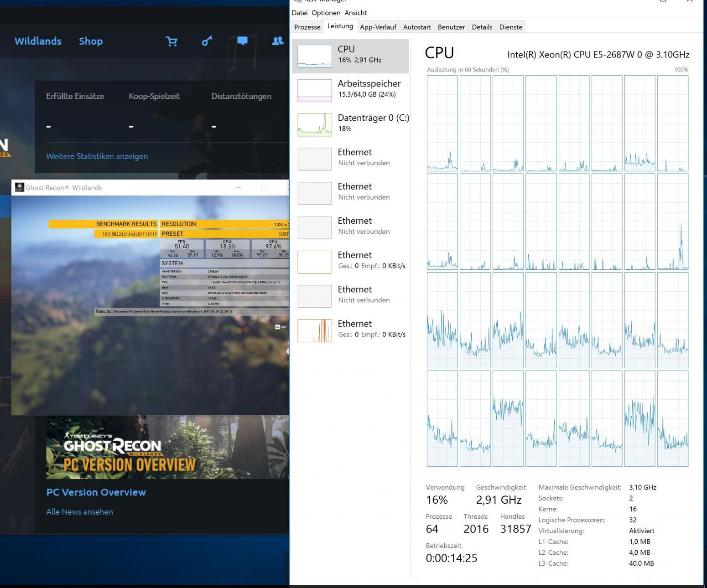Viewport: 707px width, 588px height.
Task: Switch to the Details tab
Action: point(482,27)
